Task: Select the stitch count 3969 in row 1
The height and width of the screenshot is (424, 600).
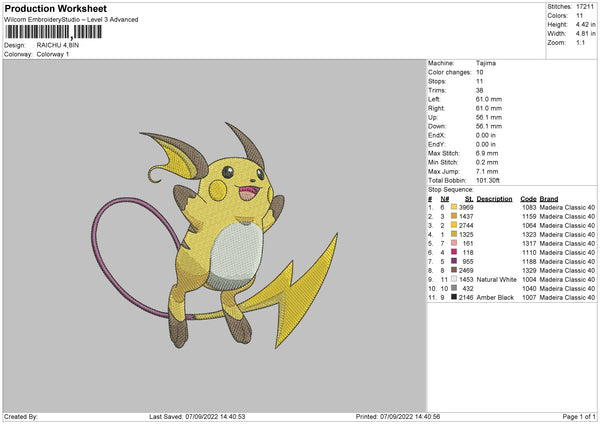Action: 466,207
